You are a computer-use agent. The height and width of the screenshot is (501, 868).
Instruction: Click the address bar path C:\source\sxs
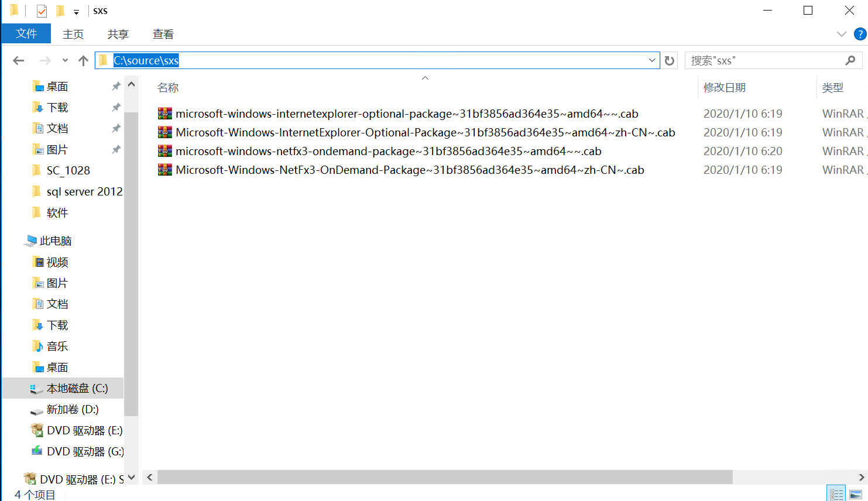(x=146, y=60)
